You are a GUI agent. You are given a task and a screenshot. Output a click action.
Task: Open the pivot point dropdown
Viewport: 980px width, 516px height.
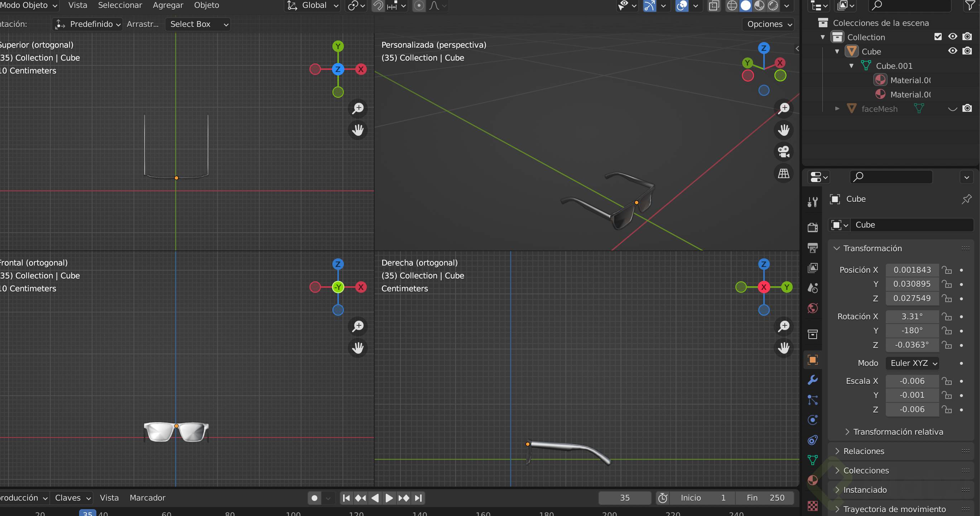pos(356,5)
